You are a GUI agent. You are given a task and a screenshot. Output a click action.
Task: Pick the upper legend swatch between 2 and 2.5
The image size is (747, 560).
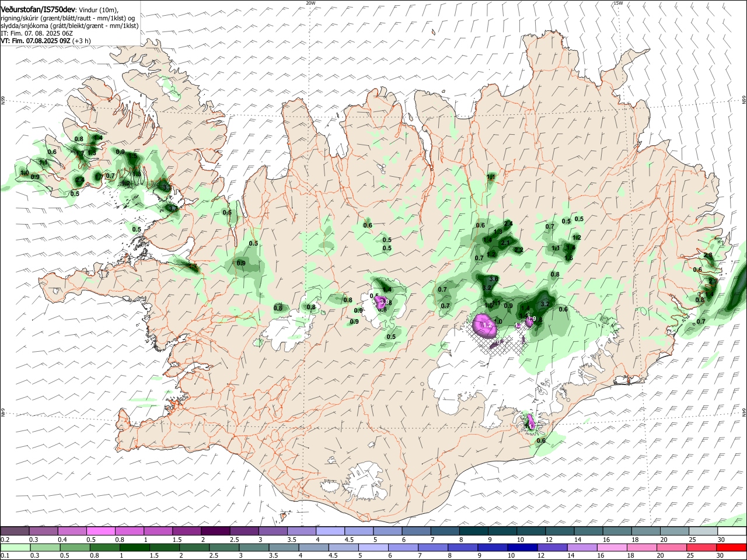[215, 531]
